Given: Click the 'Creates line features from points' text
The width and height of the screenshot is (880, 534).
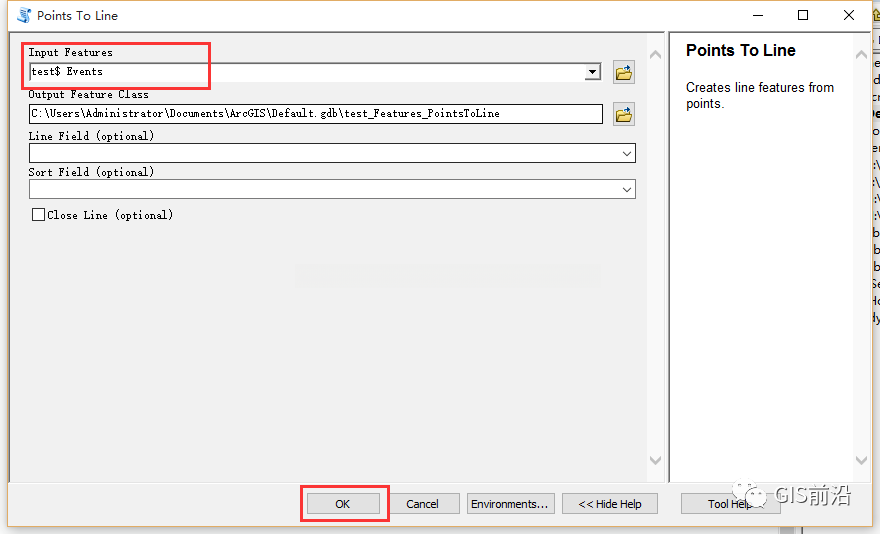Looking at the screenshot, I should (759, 95).
